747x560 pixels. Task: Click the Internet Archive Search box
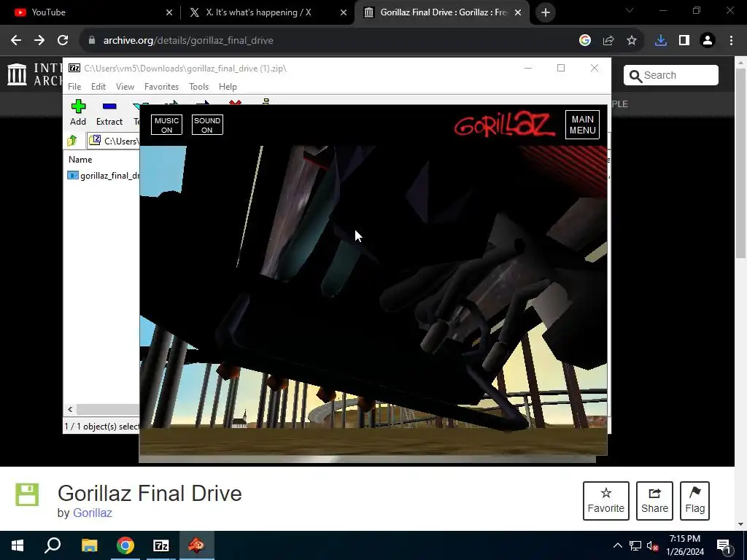(x=671, y=75)
